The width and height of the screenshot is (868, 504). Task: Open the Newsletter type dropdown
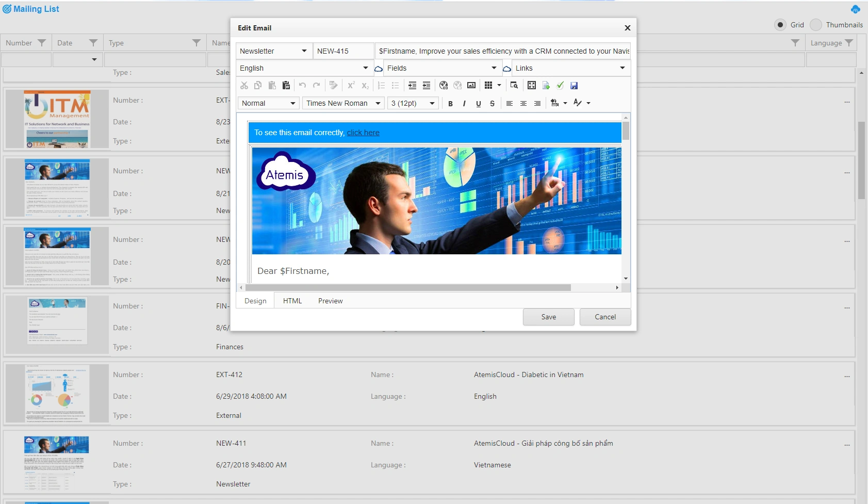272,51
